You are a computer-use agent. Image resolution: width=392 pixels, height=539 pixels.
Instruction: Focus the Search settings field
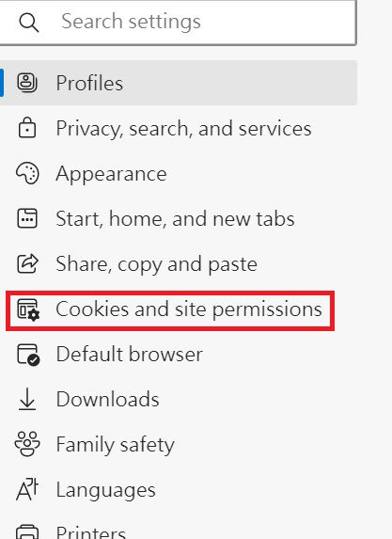179,23
